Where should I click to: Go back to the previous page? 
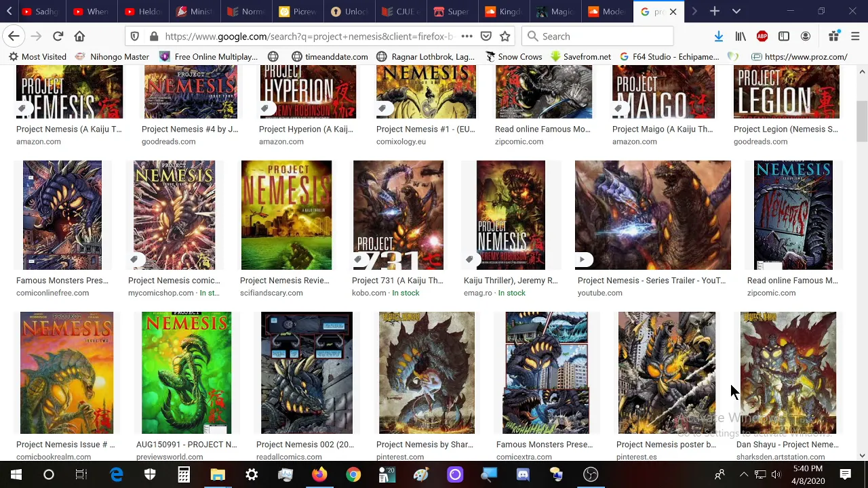click(14, 36)
